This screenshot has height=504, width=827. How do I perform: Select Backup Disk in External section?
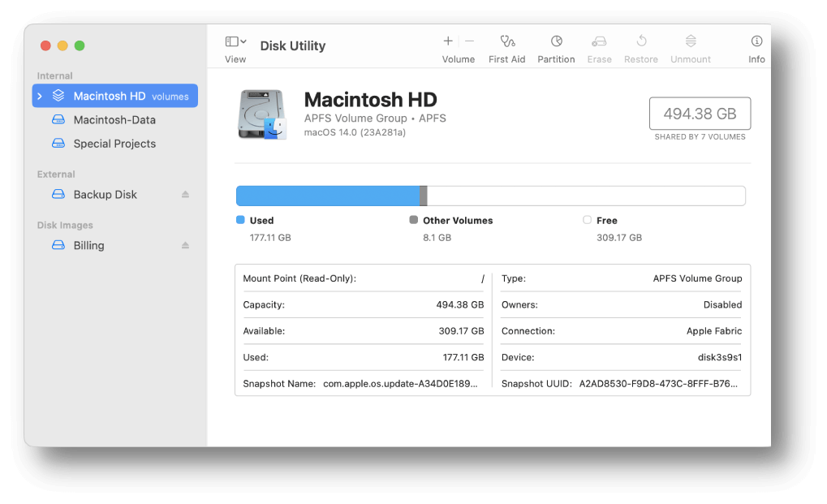105,195
